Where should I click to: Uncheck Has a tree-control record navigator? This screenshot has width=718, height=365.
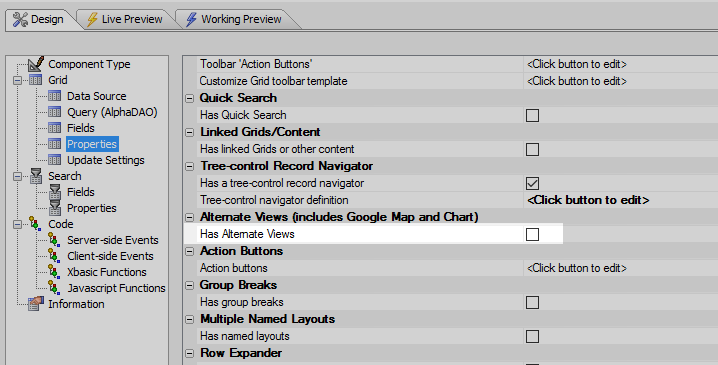[532, 183]
